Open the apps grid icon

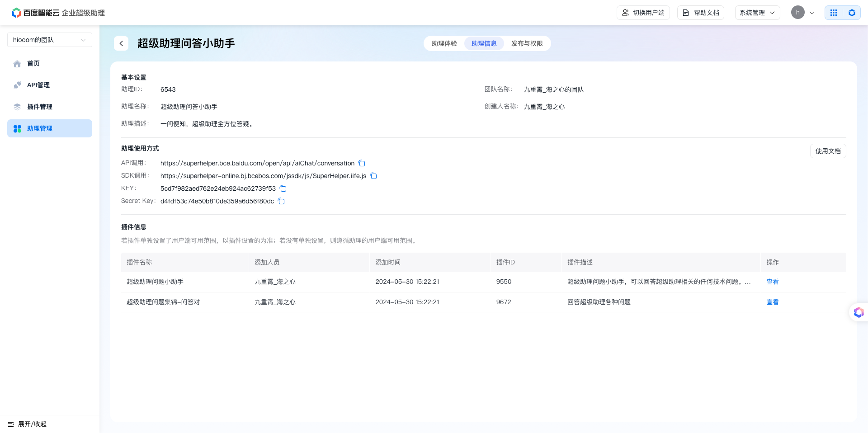coord(834,13)
